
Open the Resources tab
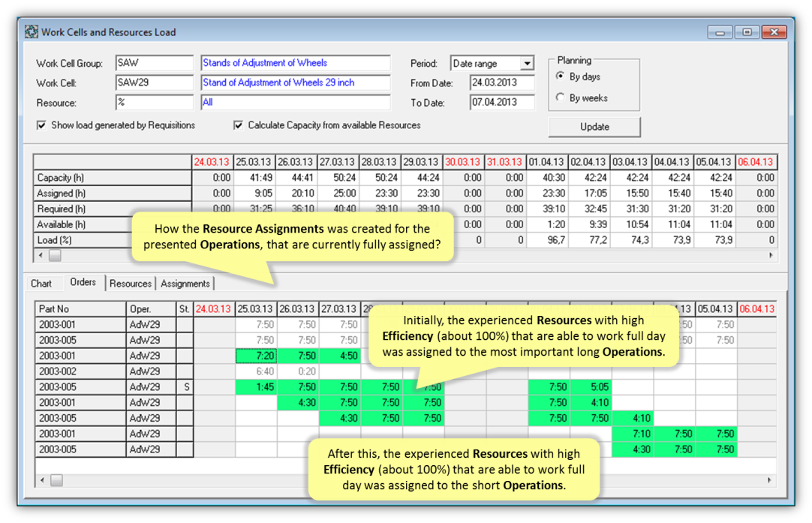tap(131, 283)
